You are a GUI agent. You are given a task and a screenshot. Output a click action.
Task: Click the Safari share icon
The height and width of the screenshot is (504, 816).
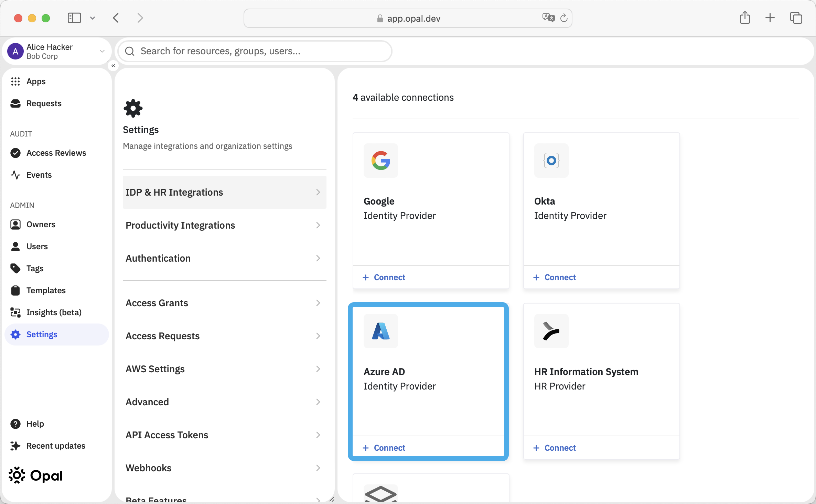coord(745,18)
